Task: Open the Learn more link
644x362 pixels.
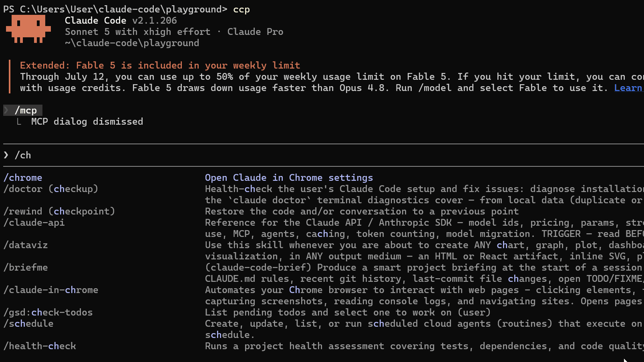Action: (x=629, y=88)
